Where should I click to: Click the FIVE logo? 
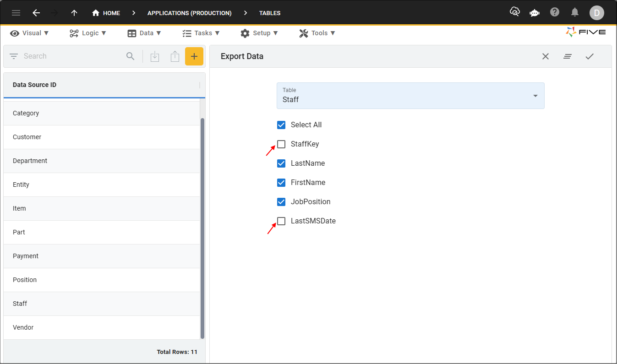586,32
